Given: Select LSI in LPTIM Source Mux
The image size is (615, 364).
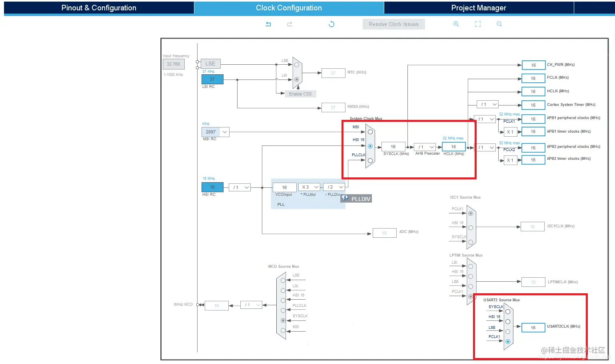Looking at the screenshot, I should (471, 267).
